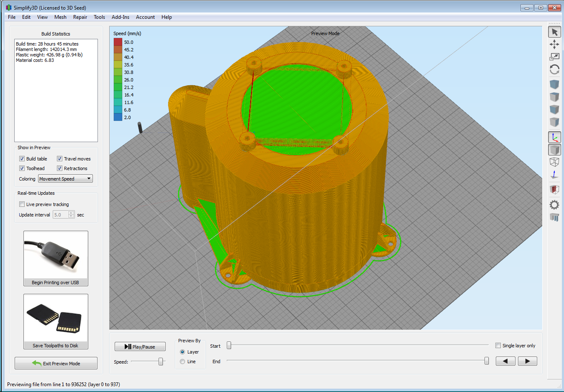
Task: Open process settings gear icon
Action: tap(554, 205)
